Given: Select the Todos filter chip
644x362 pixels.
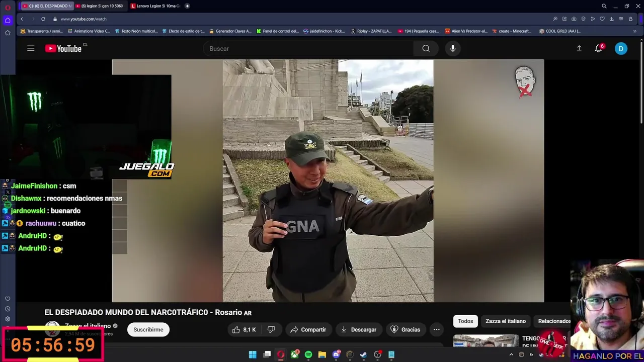Looking at the screenshot, I should 465,321.
